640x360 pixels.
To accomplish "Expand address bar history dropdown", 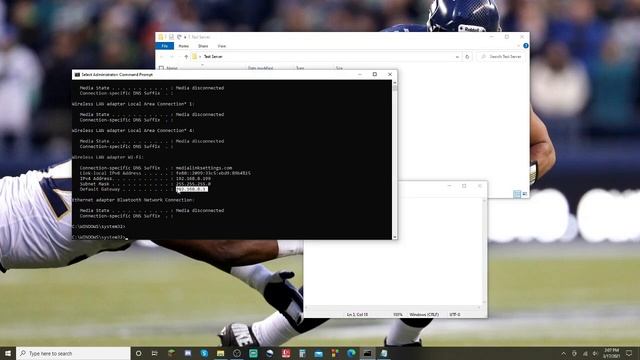I will pyautogui.click(x=457, y=57).
